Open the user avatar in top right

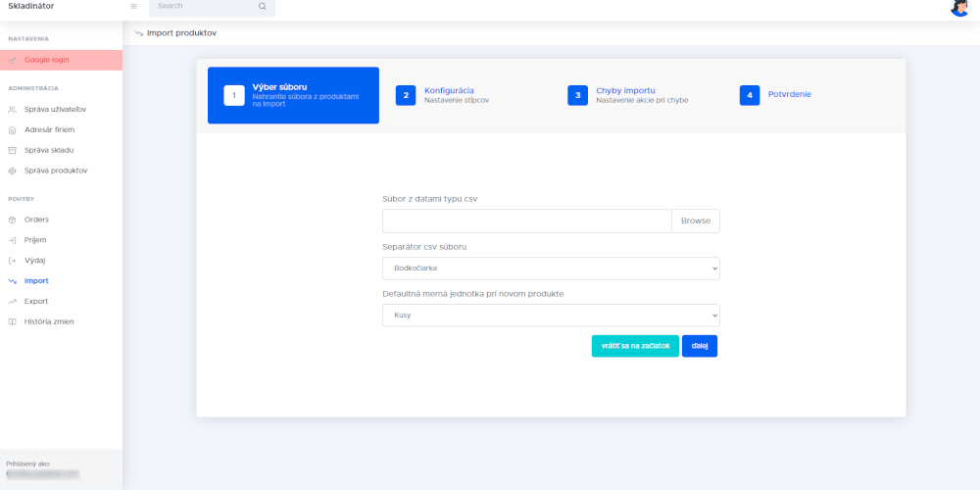959,7
